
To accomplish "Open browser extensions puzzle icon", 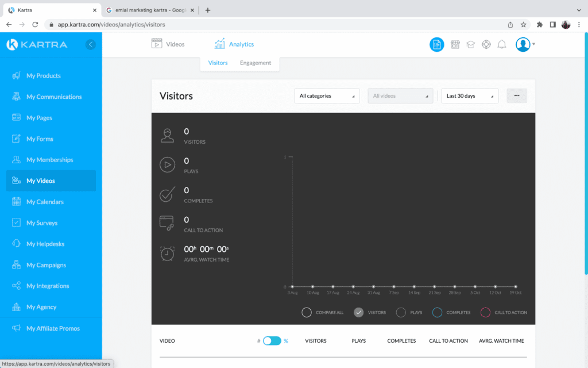I will 540,24.
